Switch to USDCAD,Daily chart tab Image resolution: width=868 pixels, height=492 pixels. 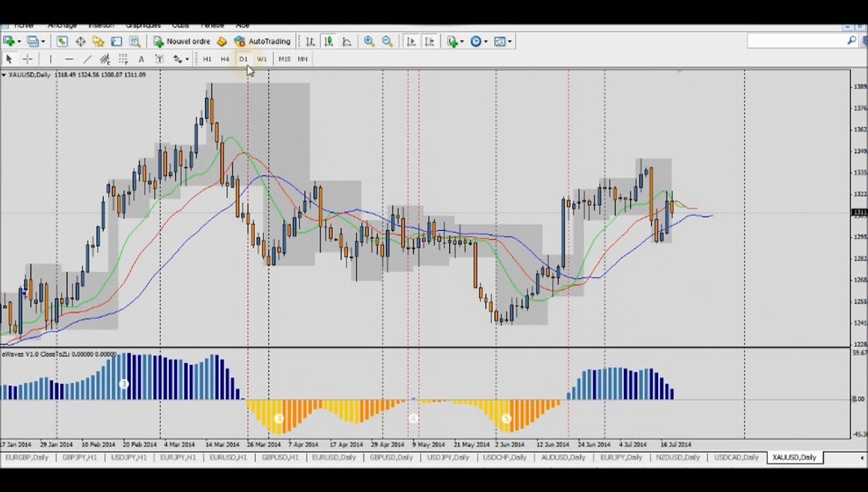[736, 457]
